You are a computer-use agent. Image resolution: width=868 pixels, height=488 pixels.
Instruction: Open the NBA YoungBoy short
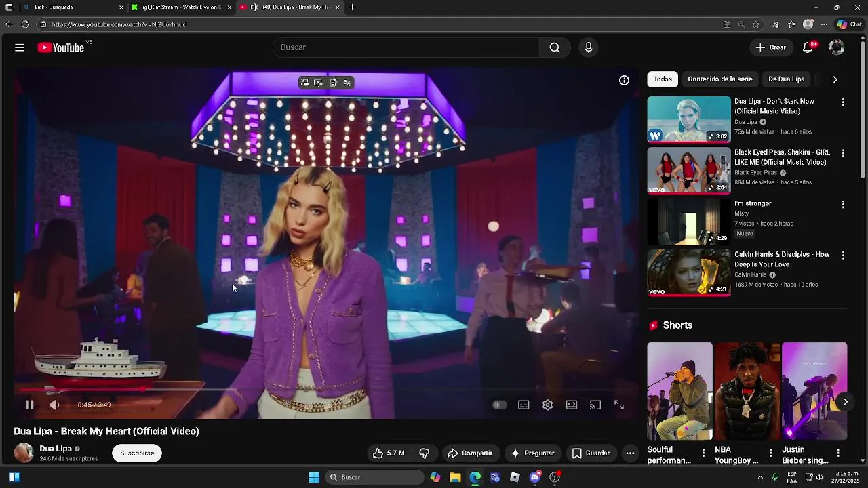point(747,391)
